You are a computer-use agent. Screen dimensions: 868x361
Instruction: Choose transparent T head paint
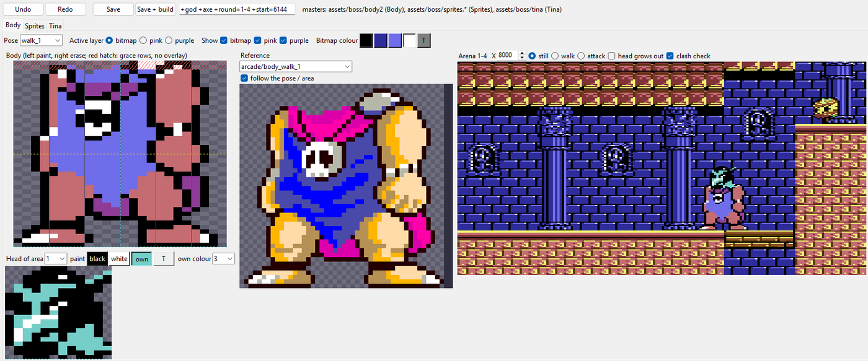[164, 259]
